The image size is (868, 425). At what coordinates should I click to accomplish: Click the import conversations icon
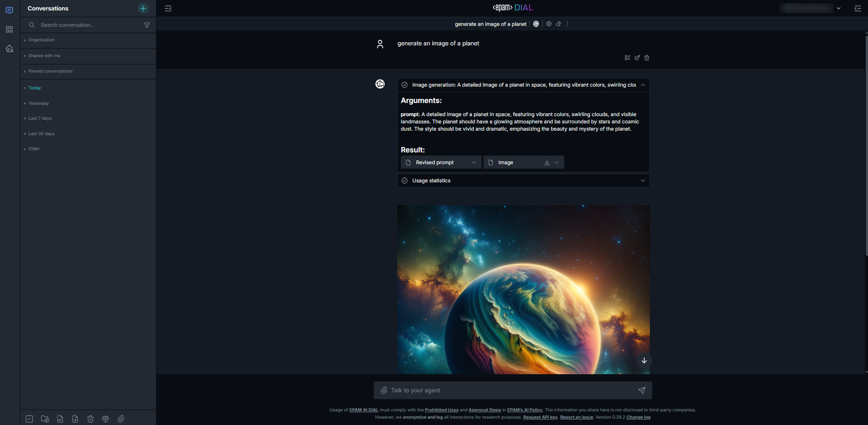(x=60, y=419)
